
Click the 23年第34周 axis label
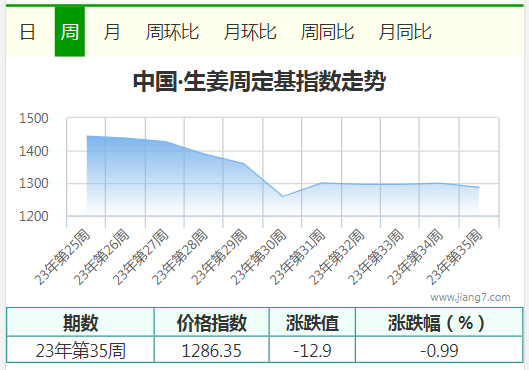[415, 257]
